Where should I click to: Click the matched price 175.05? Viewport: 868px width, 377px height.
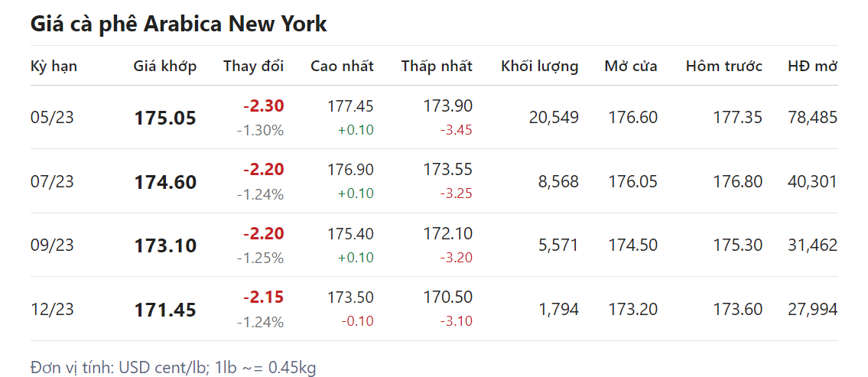165,119
